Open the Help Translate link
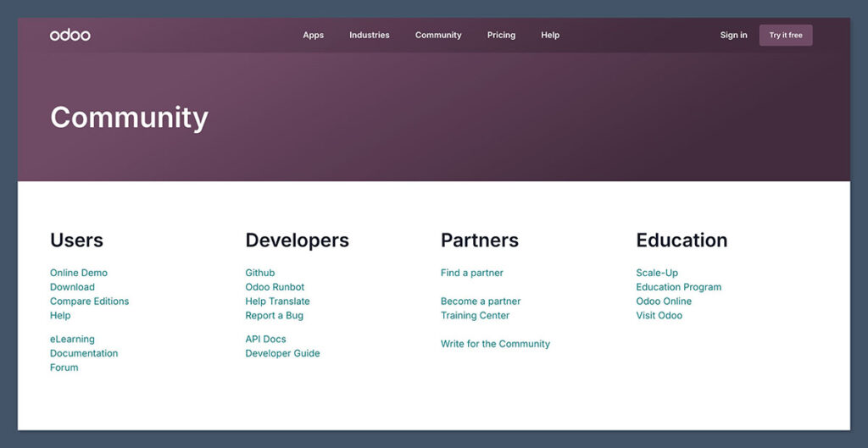 click(277, 301)
